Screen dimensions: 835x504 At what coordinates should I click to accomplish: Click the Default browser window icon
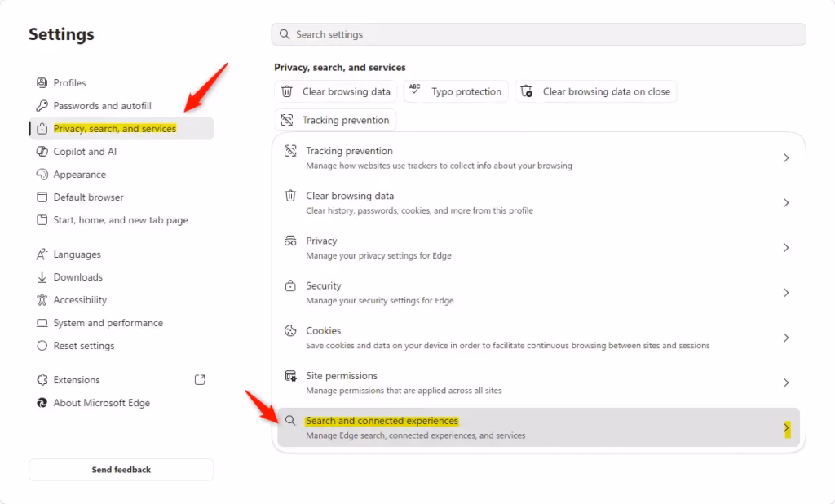coord(42,197)
